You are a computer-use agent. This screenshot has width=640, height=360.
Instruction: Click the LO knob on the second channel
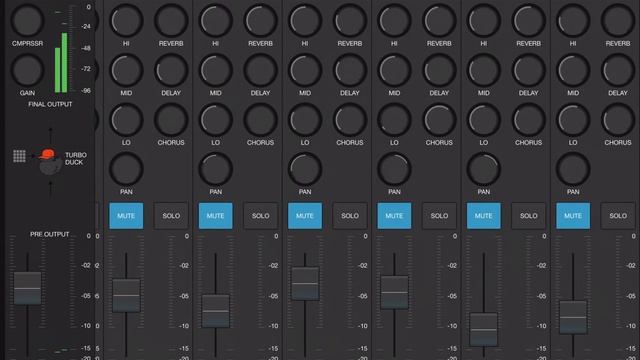point(216,120)
